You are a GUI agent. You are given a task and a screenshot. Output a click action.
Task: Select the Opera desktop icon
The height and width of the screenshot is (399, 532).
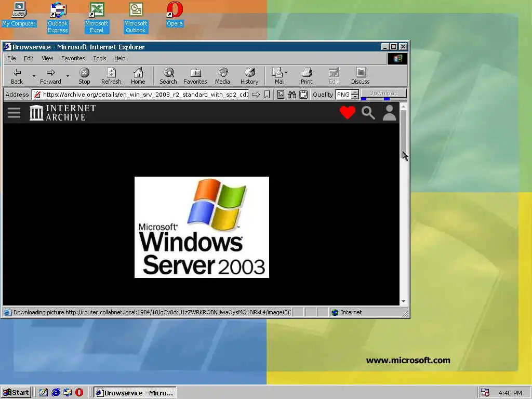point(175,14)
